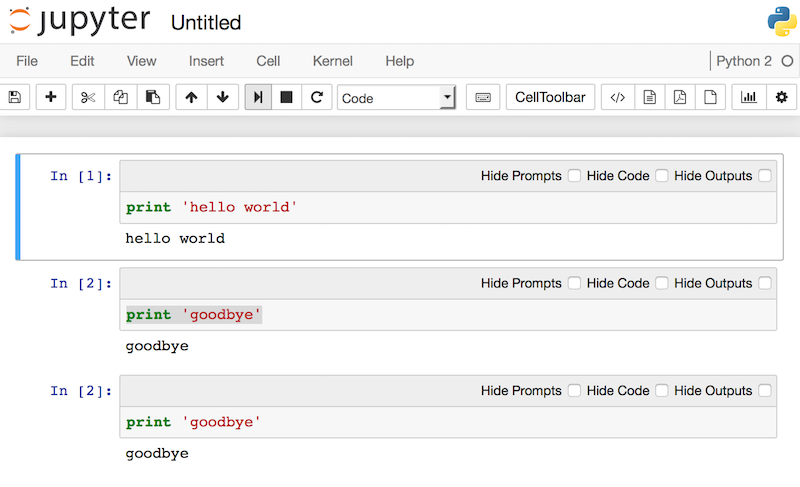800x487 pixels.
Task: Enable Hide Prompts on cell In [1]
Action: click(x=574, y=175)
